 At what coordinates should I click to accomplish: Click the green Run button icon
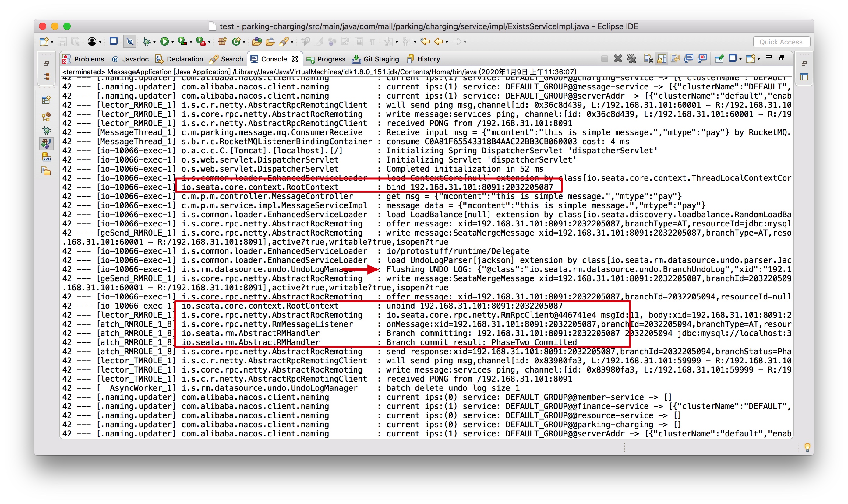click(164, 42)
